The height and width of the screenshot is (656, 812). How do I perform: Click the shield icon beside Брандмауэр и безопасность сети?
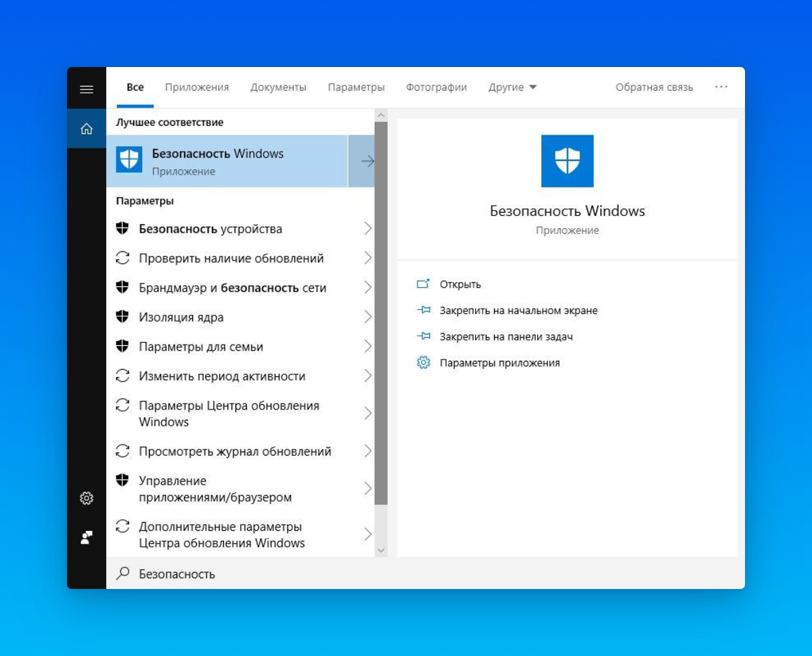click(x=122, y=287)
